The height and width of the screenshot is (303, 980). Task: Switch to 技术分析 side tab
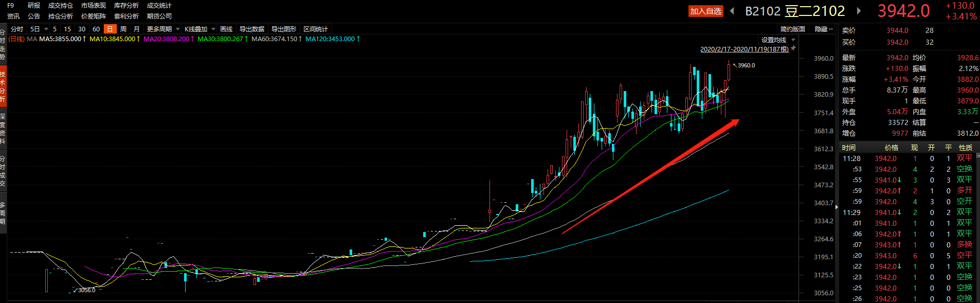(3, 87)
